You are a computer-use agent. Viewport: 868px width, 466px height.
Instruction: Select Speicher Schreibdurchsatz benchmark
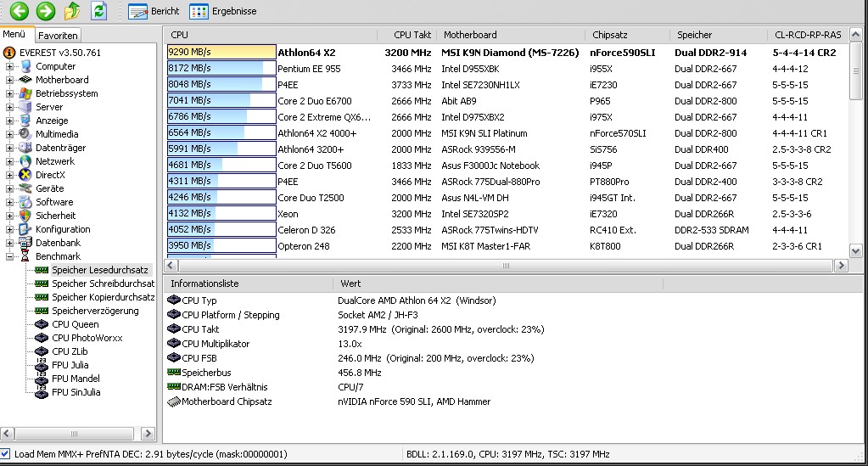pos(103,284)
